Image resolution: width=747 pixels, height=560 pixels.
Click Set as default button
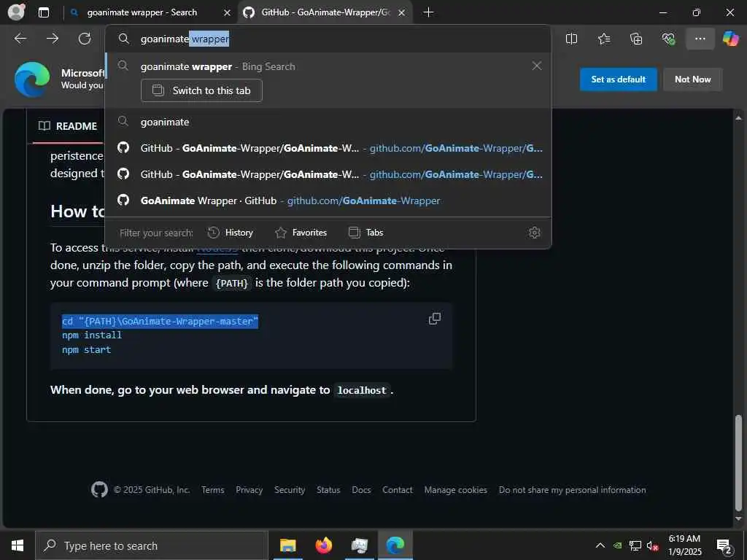tap(618, 79)
